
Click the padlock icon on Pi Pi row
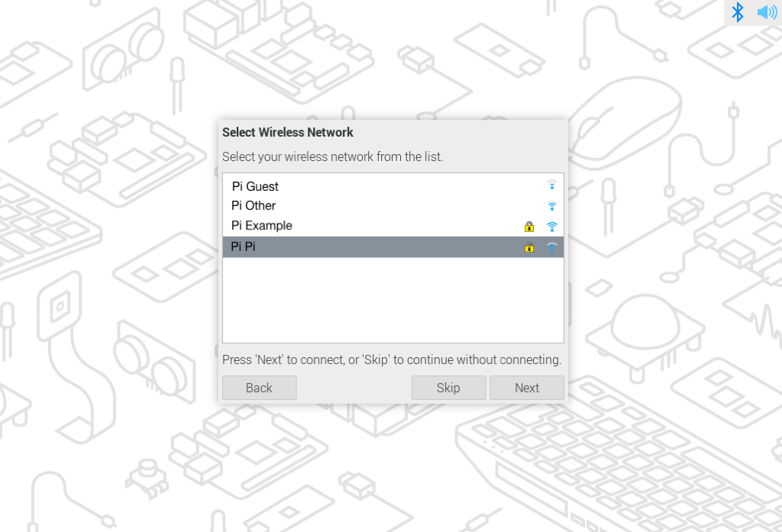click(x=529, y=247)
